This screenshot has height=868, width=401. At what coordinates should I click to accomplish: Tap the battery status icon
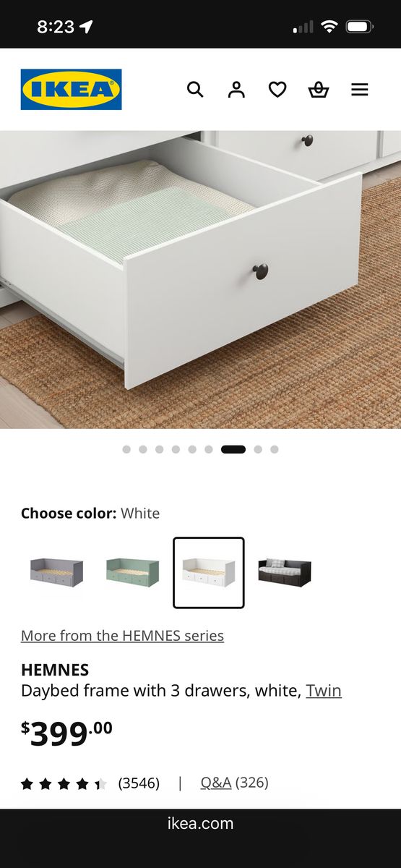point(359,27)
